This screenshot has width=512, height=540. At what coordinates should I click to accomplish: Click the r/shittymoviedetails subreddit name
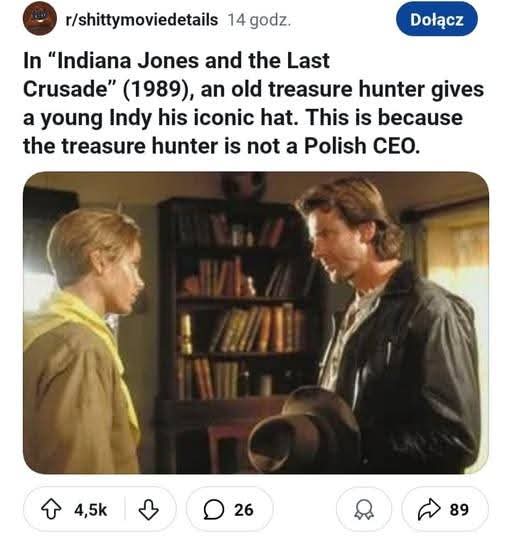142,20
